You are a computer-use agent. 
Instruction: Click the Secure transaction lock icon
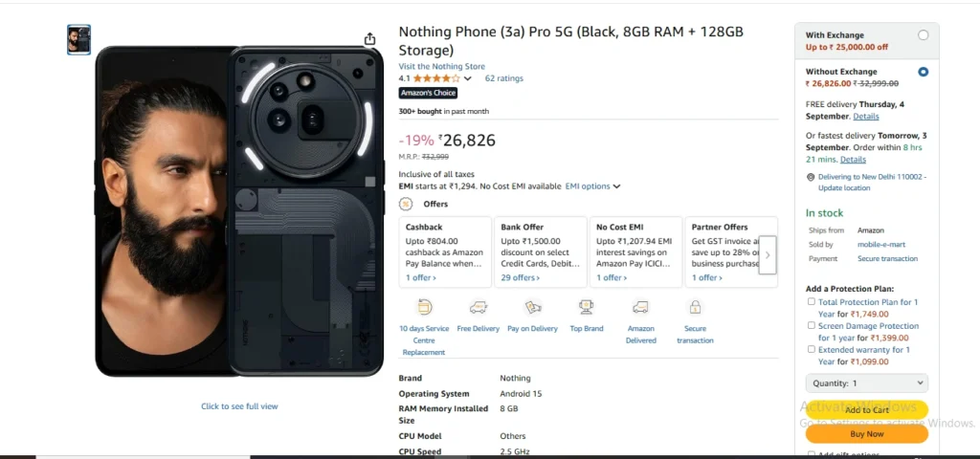695,307
